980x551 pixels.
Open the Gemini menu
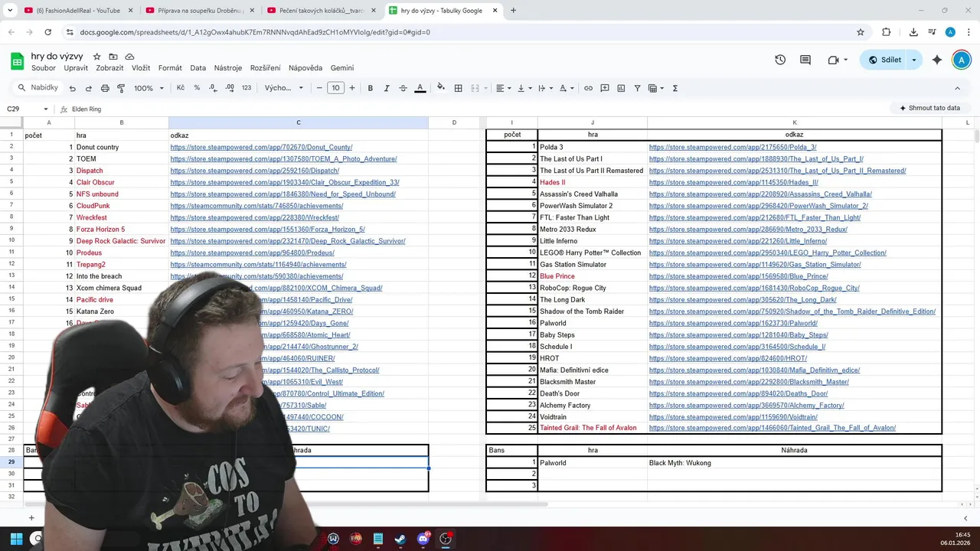click(342, 68)
